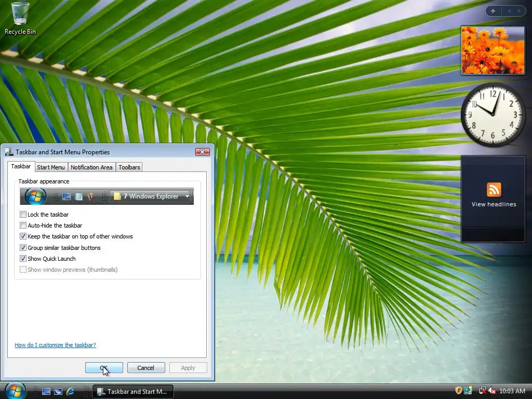Add a gadget with the sidebar plus button
This screenshot has height=399, width=532.
point(493,11)
